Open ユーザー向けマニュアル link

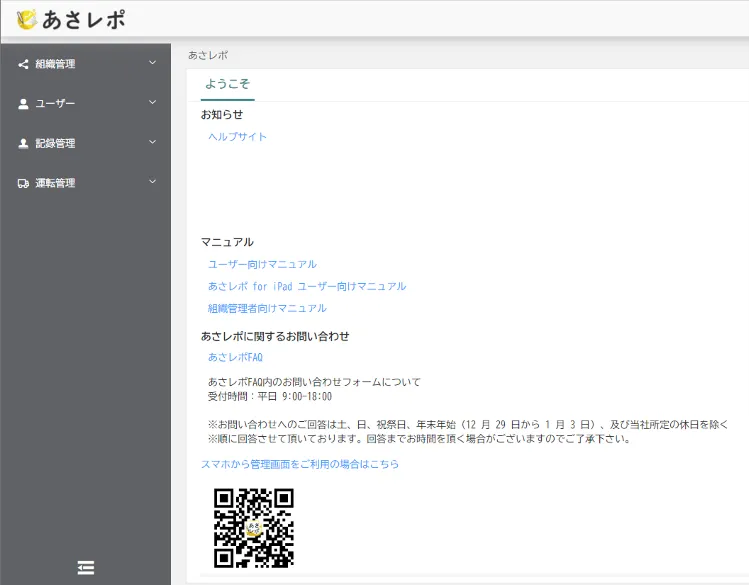(x=262, y=264)
